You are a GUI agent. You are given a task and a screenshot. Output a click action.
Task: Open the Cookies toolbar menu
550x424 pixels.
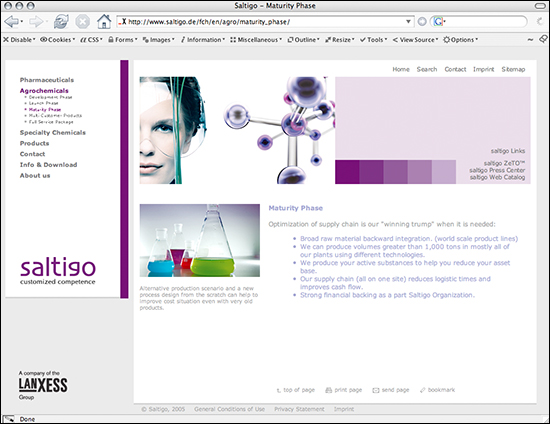58,40
